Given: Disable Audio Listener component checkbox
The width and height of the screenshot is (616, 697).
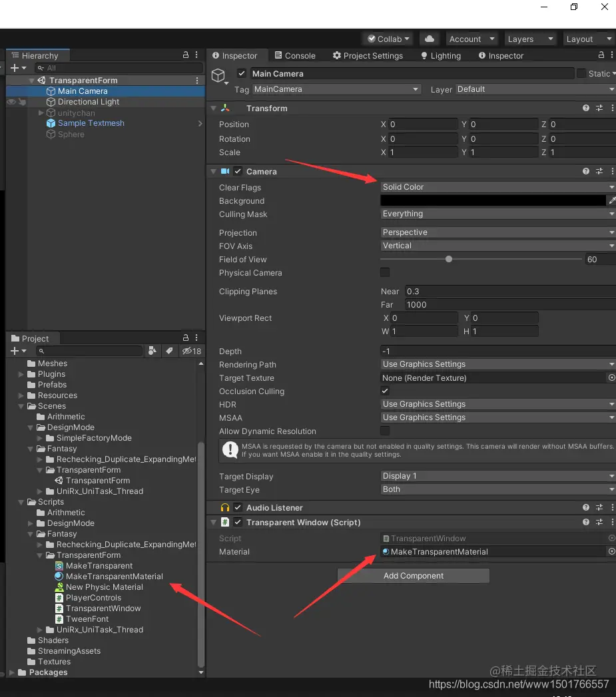Looking at the screenshot, I should point(238,507).
